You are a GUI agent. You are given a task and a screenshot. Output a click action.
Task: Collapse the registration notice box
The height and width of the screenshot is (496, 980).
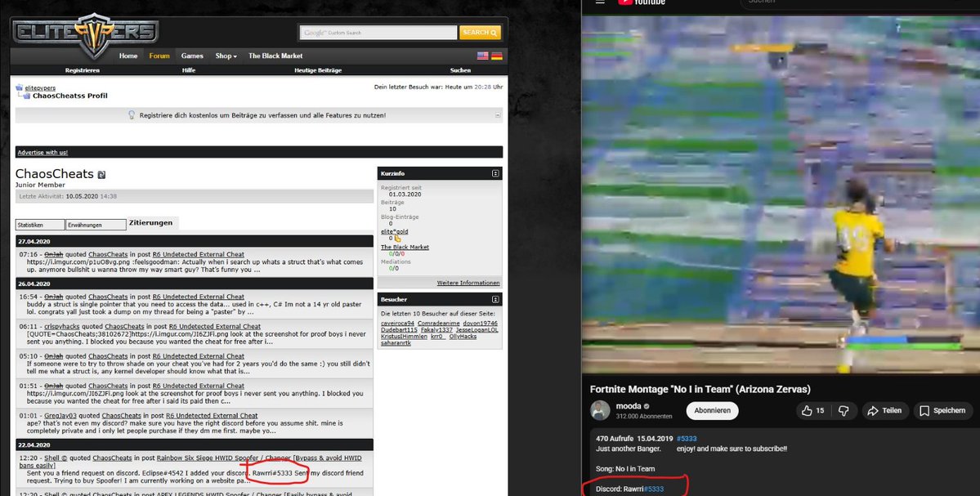(498, 115)
